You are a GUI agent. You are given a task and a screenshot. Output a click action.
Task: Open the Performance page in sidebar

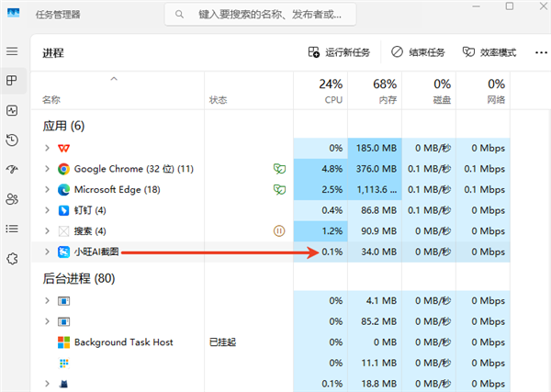[12, 110]
